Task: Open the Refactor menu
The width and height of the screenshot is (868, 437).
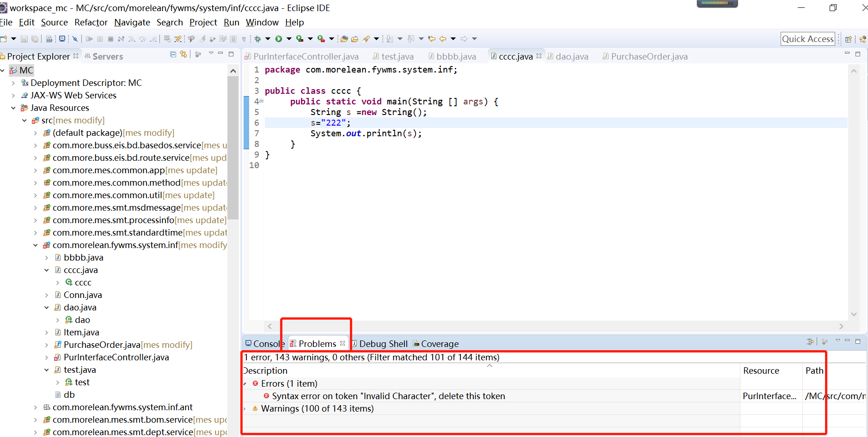Action: (91, 22)
